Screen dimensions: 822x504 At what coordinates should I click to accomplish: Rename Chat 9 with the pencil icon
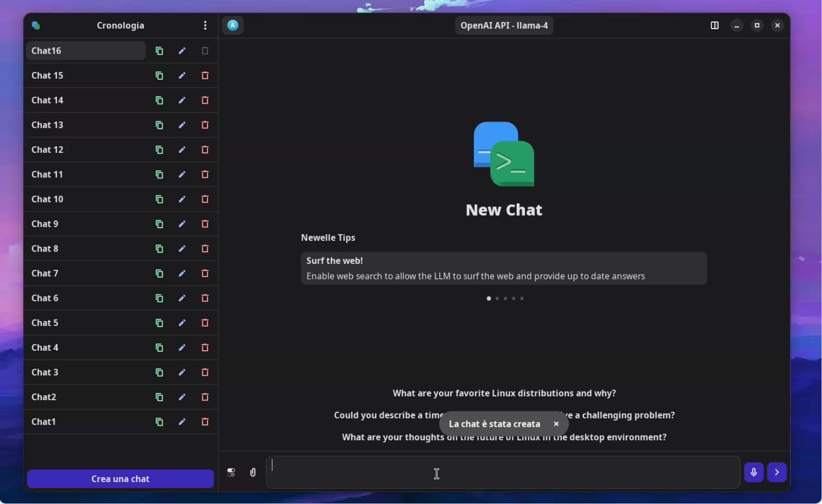click(182, 224)
